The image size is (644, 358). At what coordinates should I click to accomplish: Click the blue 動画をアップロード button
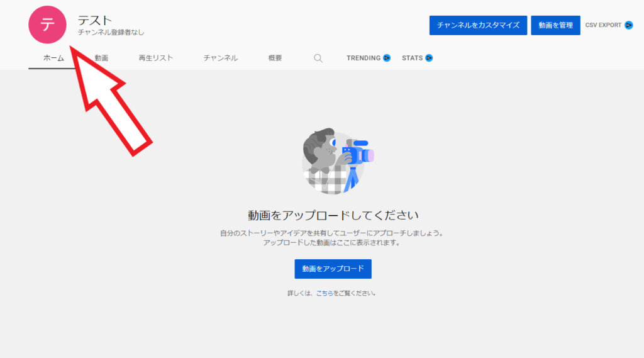coord(333,269)
